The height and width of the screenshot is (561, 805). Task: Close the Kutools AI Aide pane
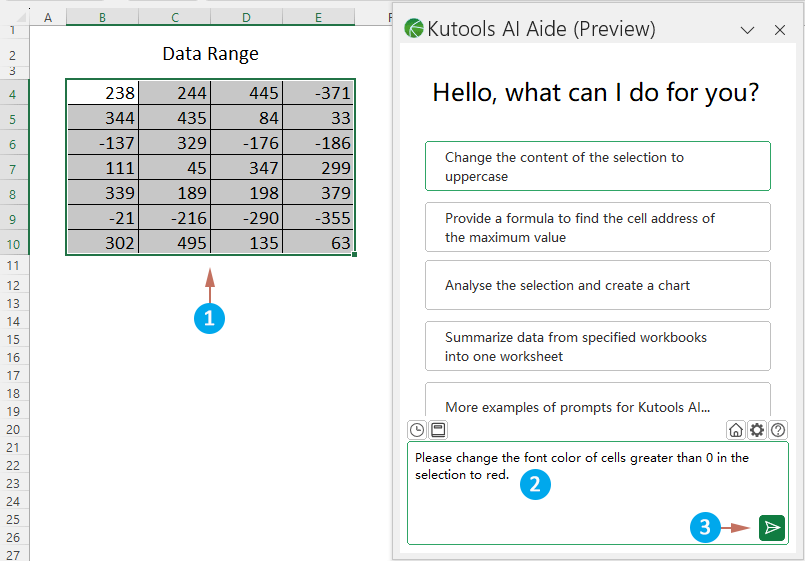click(x=780, y=30)
